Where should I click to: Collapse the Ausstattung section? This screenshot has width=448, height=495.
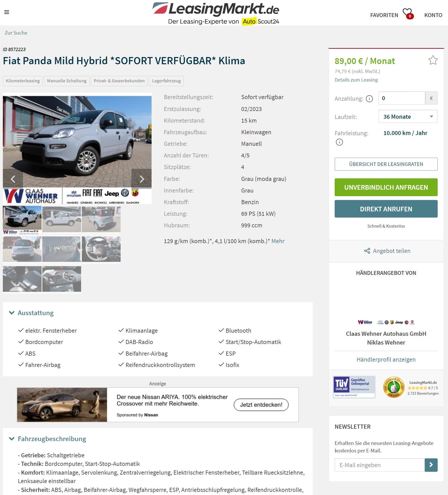12,313
